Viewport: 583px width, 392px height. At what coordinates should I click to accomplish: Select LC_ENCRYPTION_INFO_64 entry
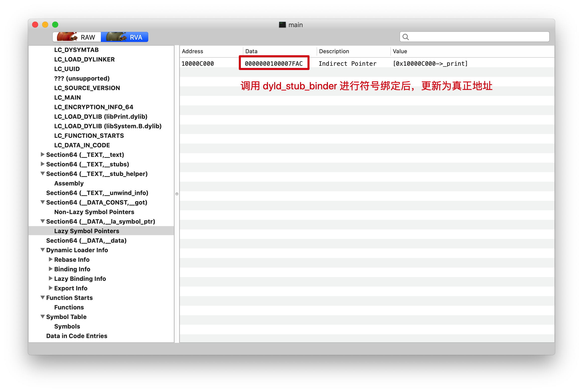(x=94, y=107)
